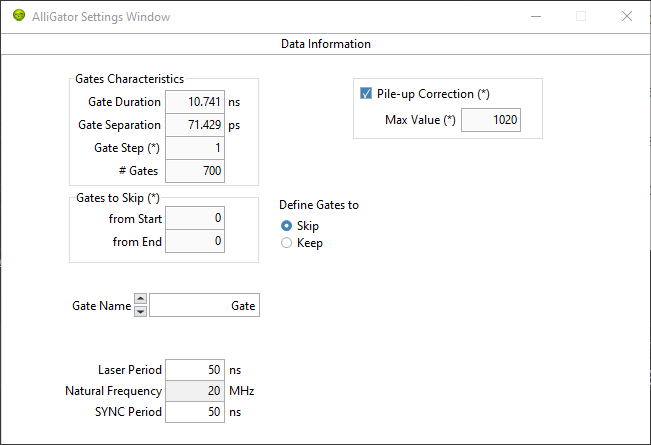This screenshot has width=651, height=445.
Task: Click the Gate Separation value field
Action: pos(195,125)
